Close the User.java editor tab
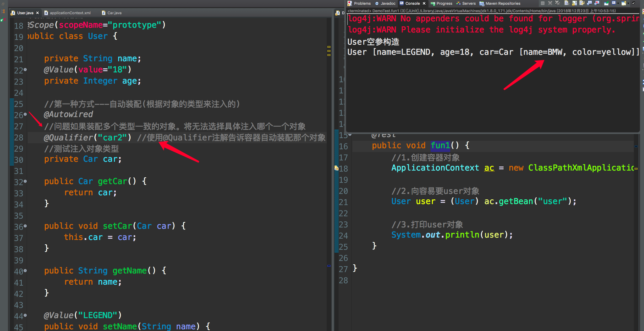The width and height of the screenshot is (644, 331). (x=38, y=13)
